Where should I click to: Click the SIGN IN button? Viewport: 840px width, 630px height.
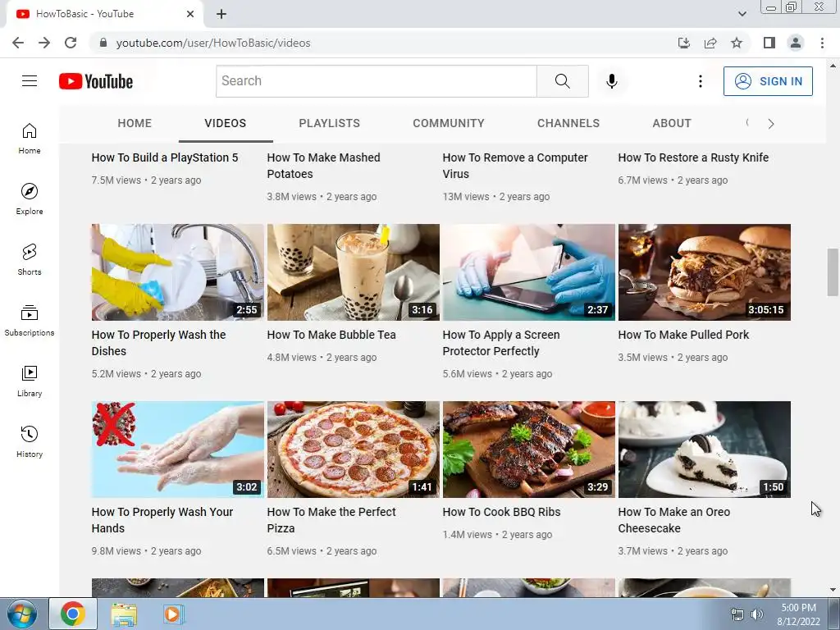click(768, 81)
